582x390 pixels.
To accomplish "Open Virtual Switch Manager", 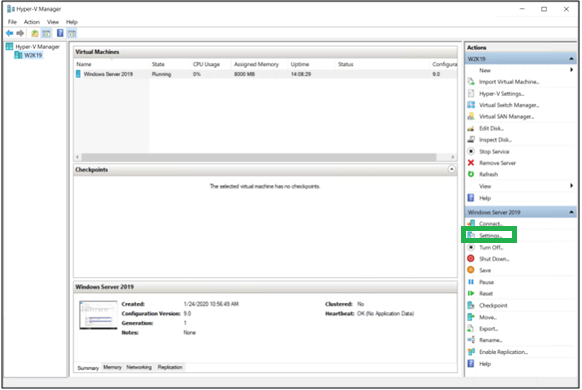I will click(509, 105).
